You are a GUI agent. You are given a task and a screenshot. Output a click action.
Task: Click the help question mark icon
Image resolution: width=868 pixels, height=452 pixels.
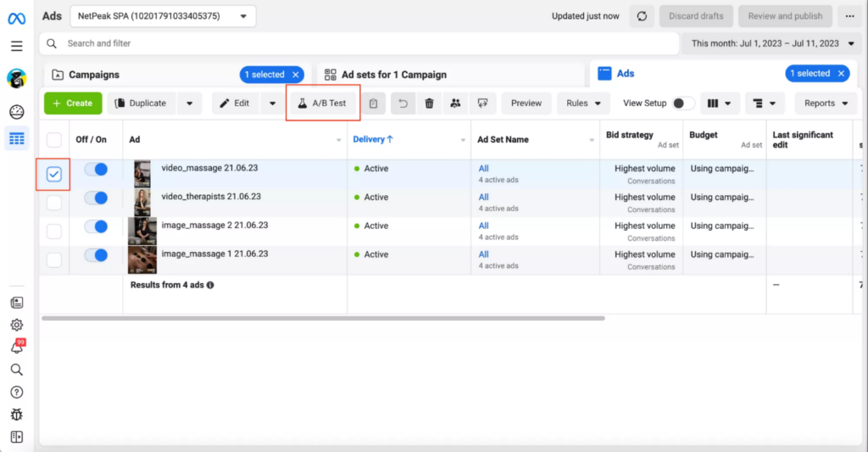point(16,392)
